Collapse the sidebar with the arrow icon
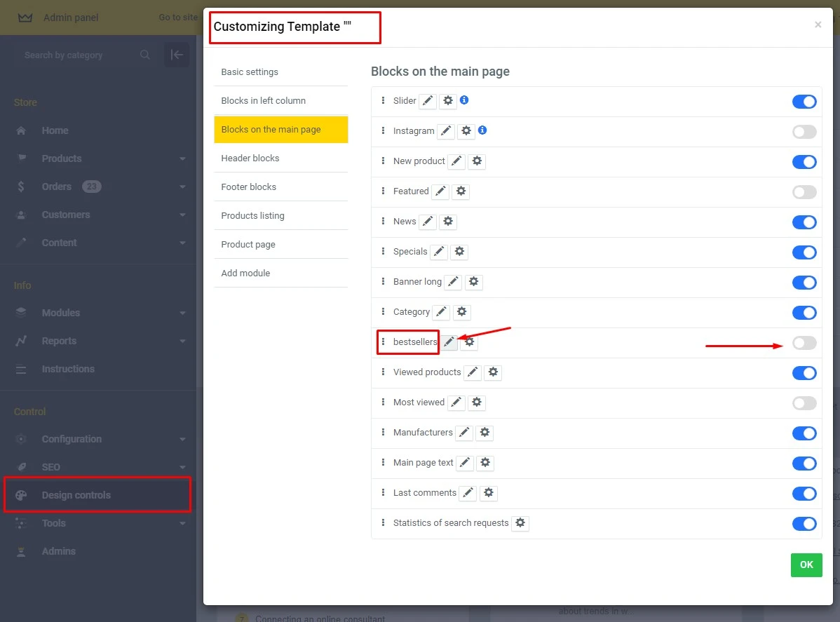The height and width of the screenshot is (622, 840). (x=177, y=55)
